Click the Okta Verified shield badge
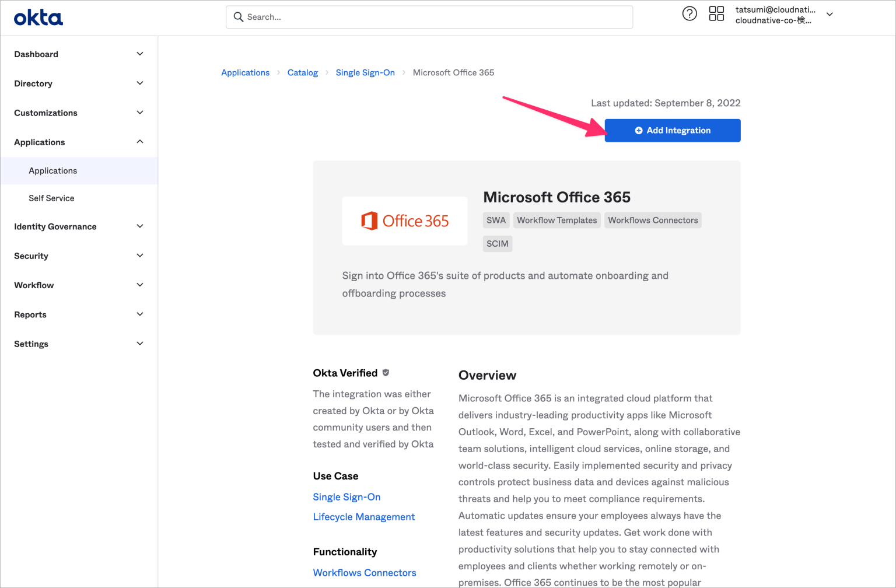The image size is (896, 588). (x=387, y=372)
